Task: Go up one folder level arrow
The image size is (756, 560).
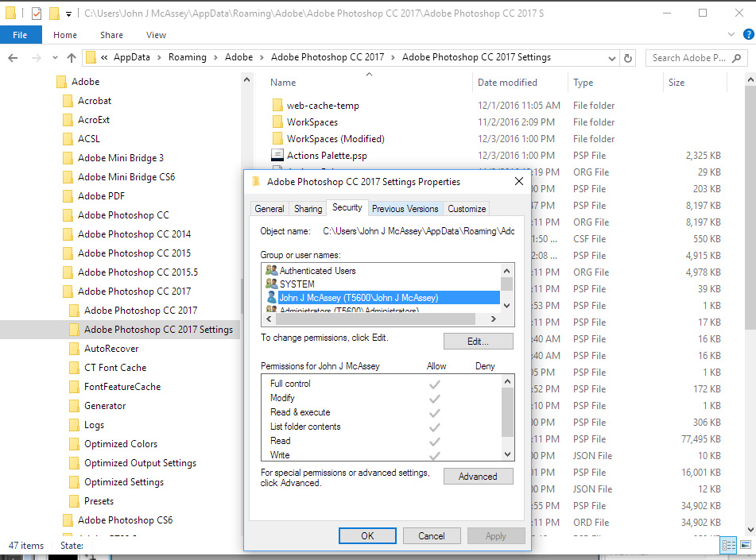Action: click(72, 58)
